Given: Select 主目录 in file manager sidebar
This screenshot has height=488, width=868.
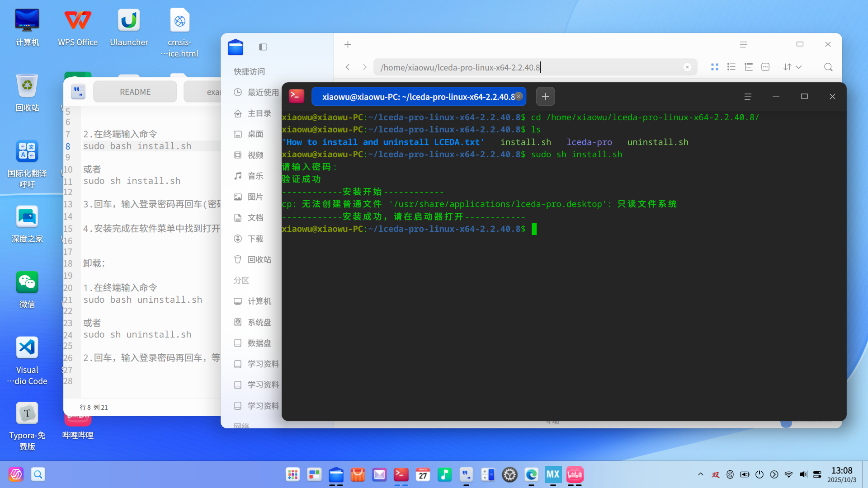Looking at the screenshot, I should 259,113.
